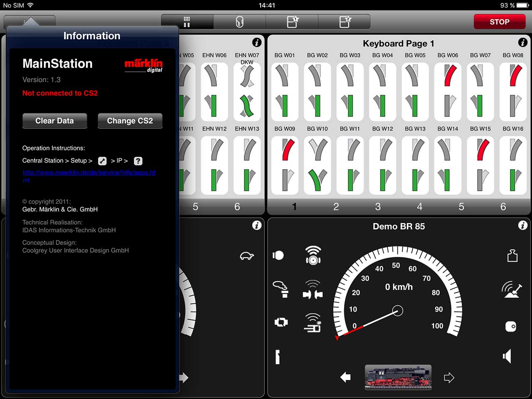
Task: Set speed to 100 on speedometer dial
Action: pos(437,326)
